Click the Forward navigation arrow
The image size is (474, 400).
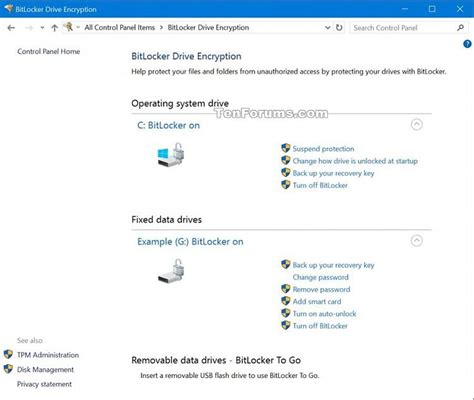(29, 28)
